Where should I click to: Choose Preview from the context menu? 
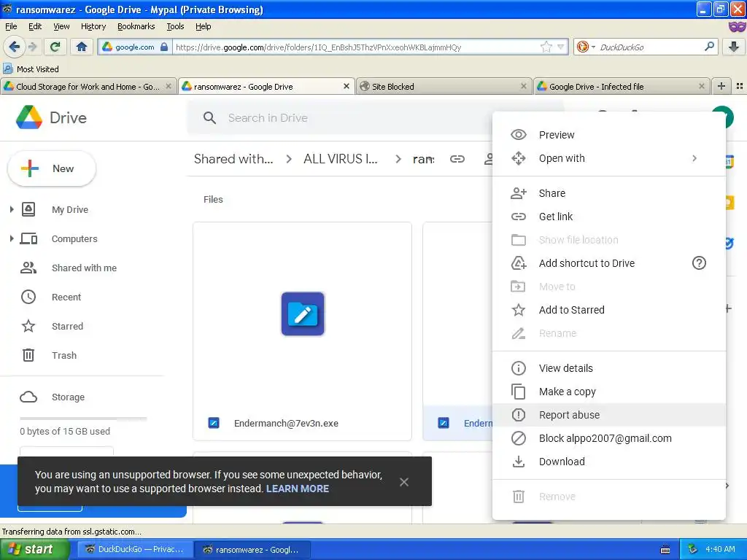click(609, 135)
